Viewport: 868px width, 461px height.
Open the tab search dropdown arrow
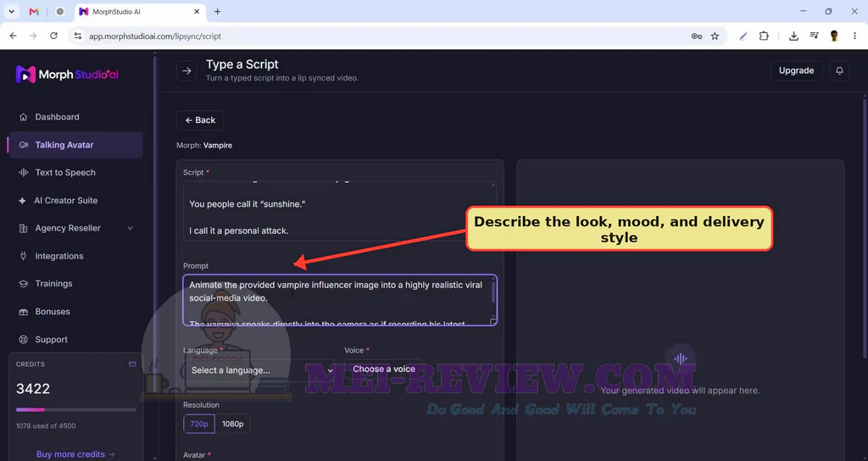click(x=11, y=11)
